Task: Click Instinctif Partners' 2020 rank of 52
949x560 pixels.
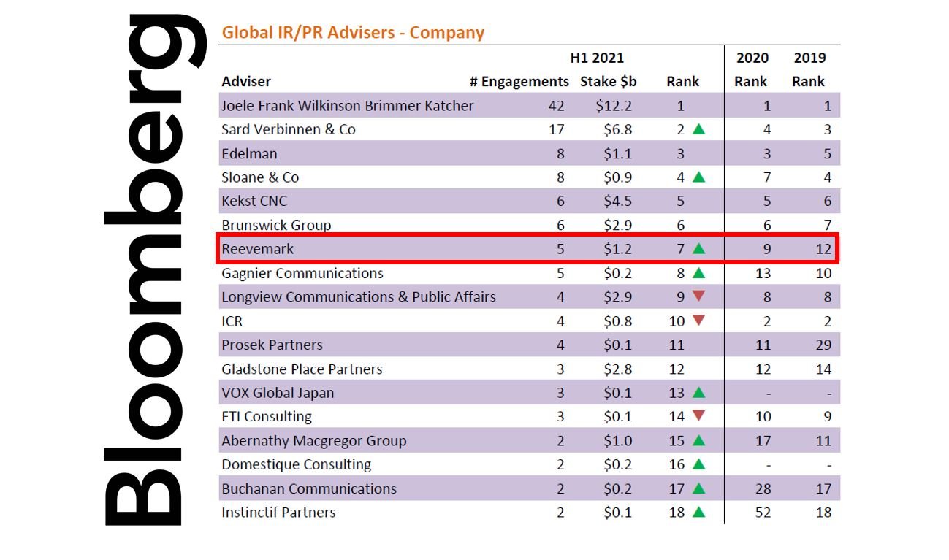Action: pos(763,513)
